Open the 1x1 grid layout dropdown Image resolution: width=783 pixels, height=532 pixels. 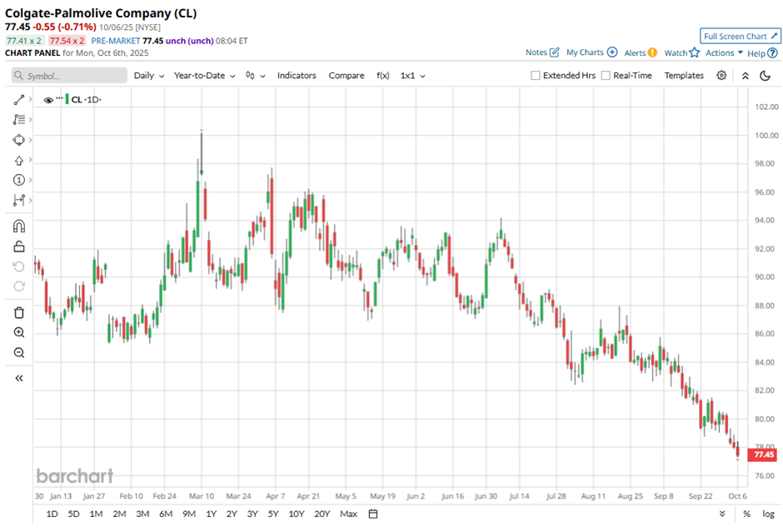click(x=412, y=76)
